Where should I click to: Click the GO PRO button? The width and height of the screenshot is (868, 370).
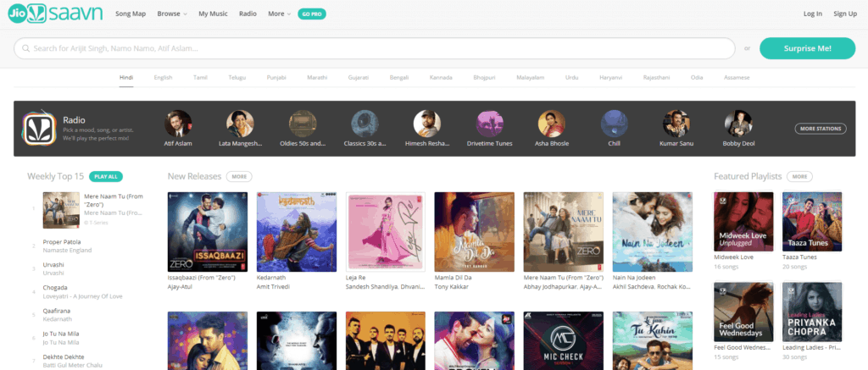(x=312, y=14)
